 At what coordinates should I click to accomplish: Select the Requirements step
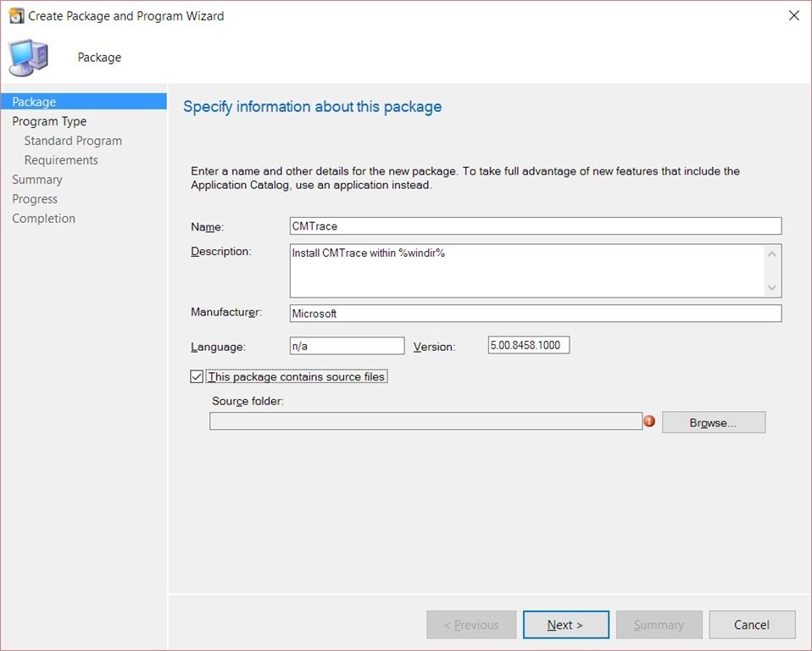pyautogui.click(x=61, y=160)
